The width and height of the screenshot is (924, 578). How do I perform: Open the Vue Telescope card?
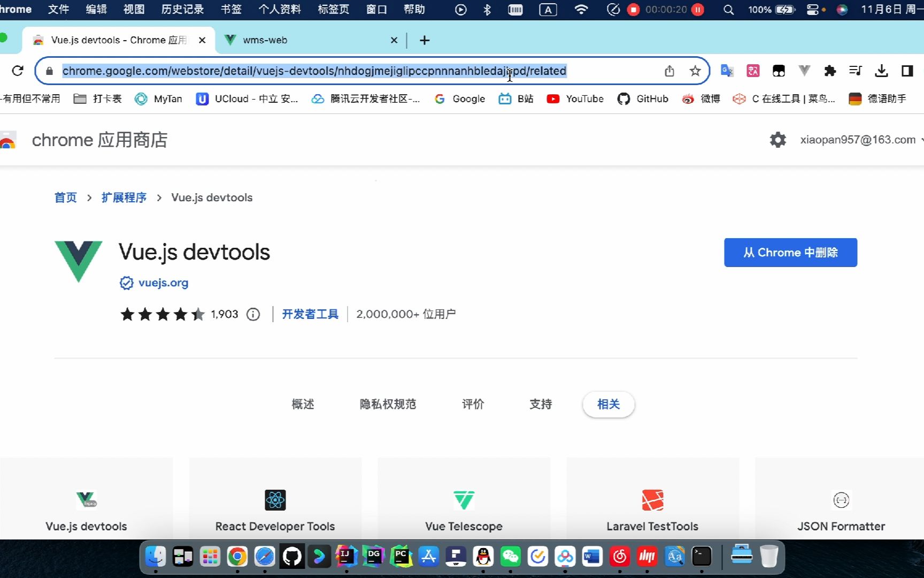[464, 498]
